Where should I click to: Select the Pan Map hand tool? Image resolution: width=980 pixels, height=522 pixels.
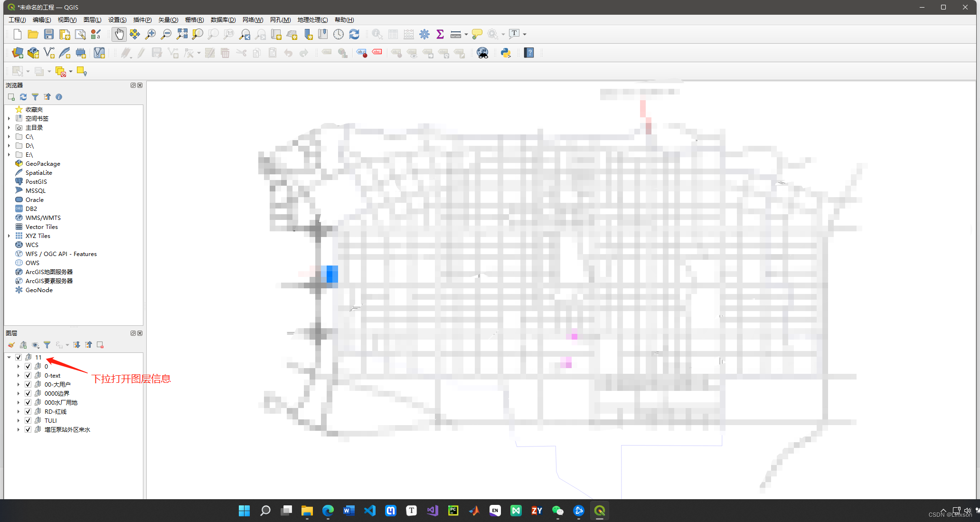tap(119, 34)
